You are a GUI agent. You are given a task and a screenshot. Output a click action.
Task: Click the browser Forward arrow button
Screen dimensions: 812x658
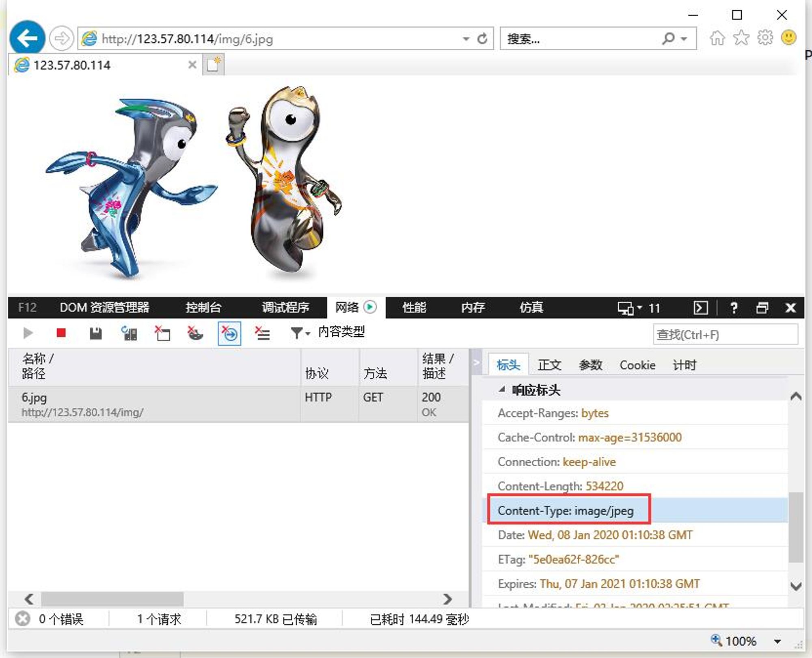[61, 39]
